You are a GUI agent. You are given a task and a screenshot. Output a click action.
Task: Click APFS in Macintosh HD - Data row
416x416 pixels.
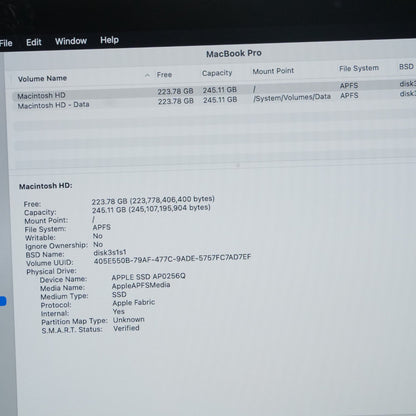pyautogui.click(x=349, y=96)
